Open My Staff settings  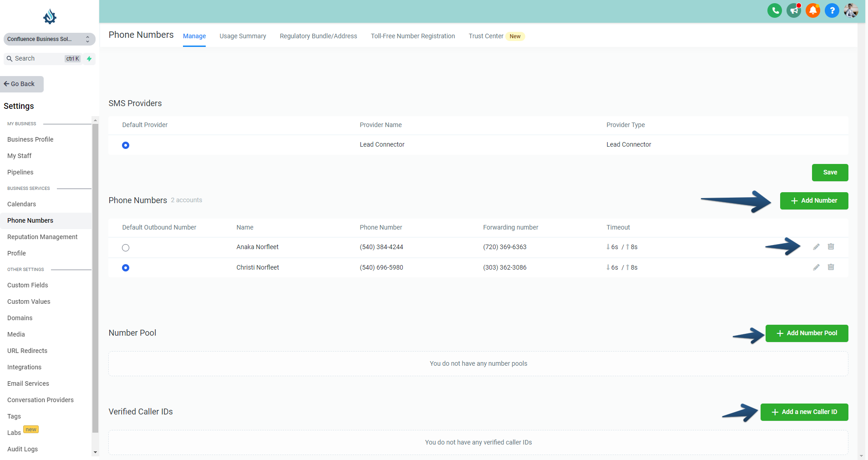(x=19, y=156)
